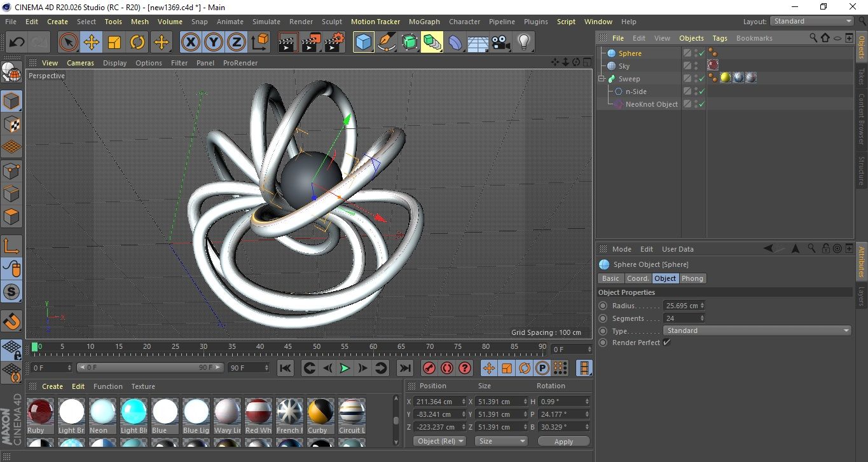Open the vertical Takes side tab
The image size is (868, 462).
coord(861,76)
